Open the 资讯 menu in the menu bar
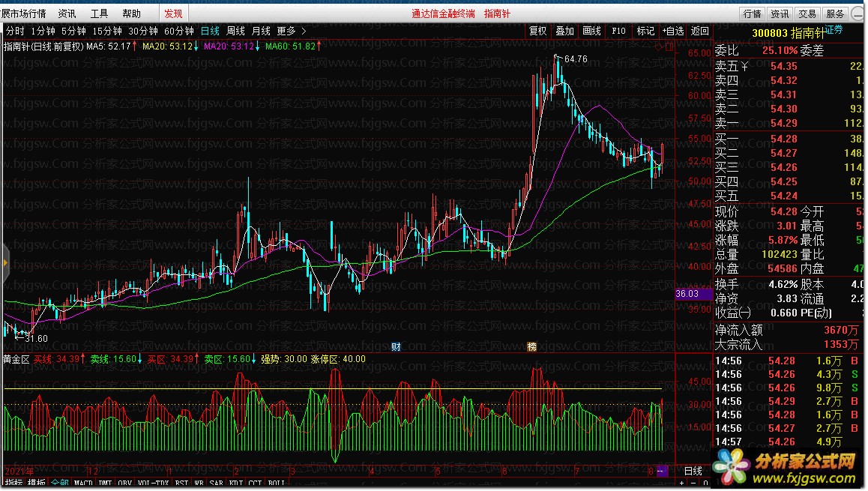Image resolution: width=868 pixels, height=491 pixels. pos(67,13)
